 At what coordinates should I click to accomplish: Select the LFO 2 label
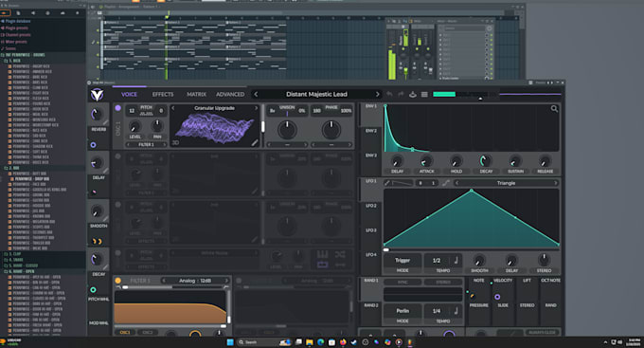371,206
